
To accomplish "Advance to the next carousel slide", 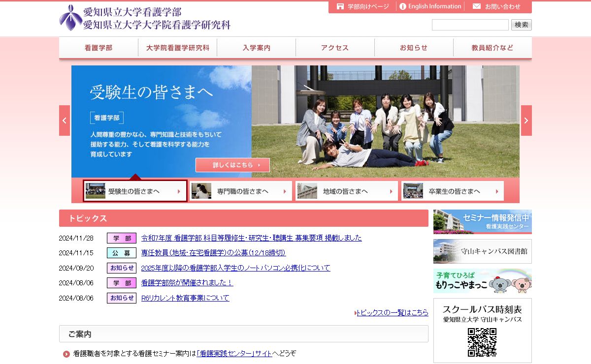I will tap(526, 121).
